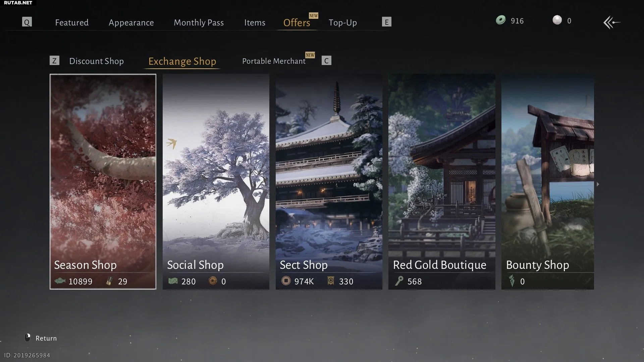Viewport: 644px width, 362px height.
Task: Click the Q key prompt icon
Action: 27,22
